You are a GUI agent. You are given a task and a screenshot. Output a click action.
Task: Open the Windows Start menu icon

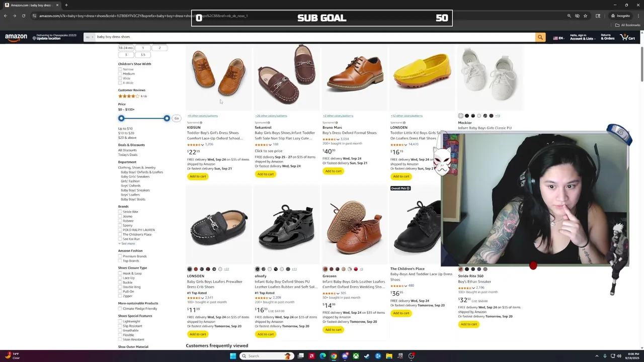[x=233, y=356]
